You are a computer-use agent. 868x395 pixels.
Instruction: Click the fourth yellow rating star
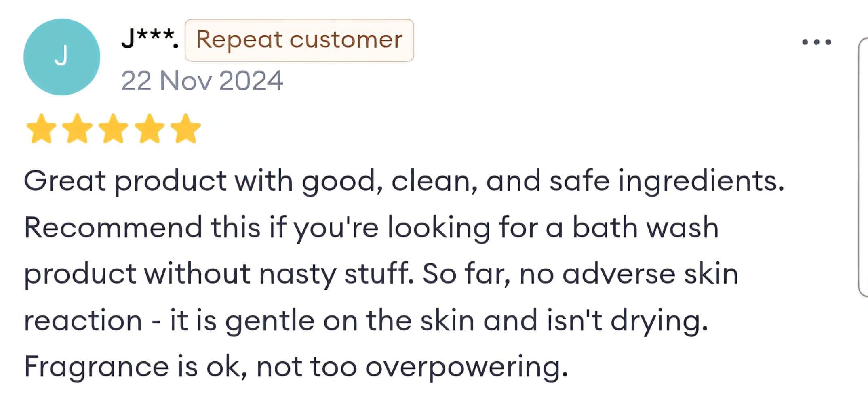(x=150, y=128)
